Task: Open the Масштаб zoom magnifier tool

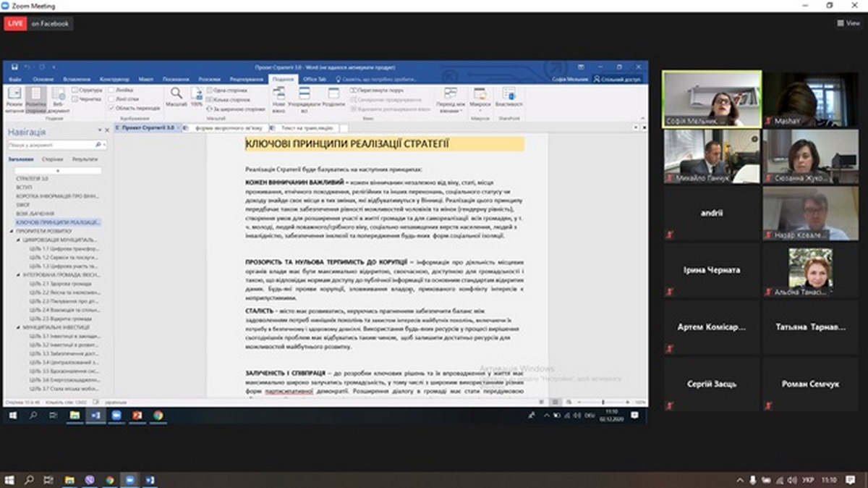Action: (176, 97)
